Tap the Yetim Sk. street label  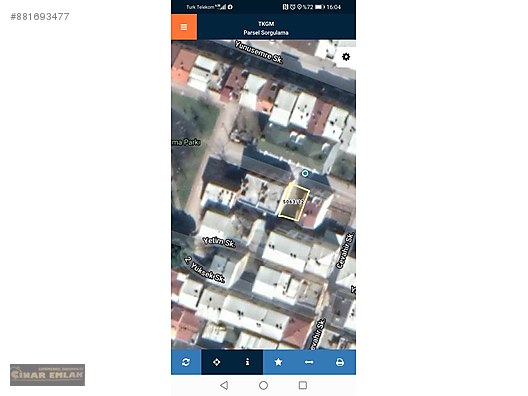tap(219, 242)
